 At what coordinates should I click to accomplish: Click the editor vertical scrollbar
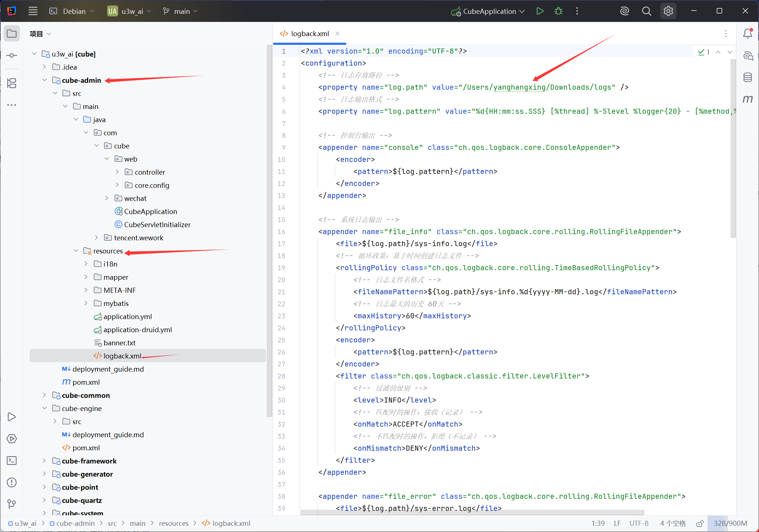733,148
